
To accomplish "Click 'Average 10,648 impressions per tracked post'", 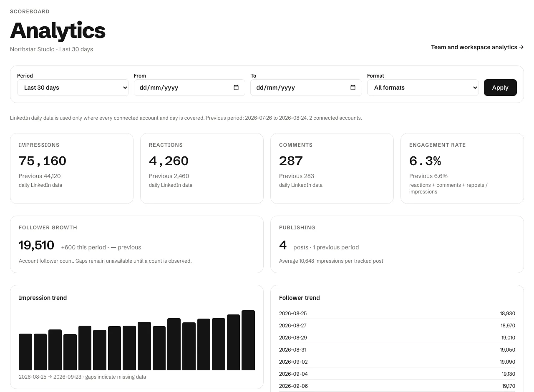I will (331, 261).
